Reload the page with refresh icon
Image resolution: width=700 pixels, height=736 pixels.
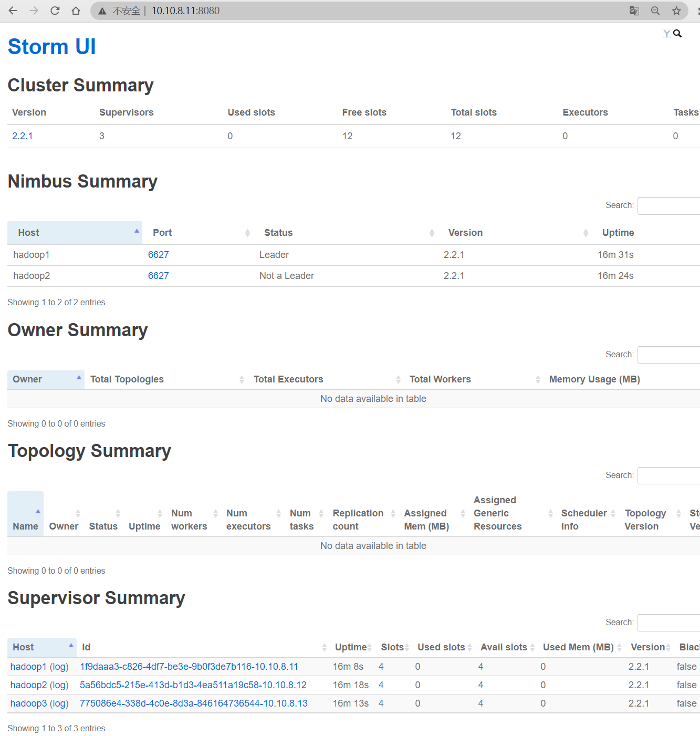55,11
